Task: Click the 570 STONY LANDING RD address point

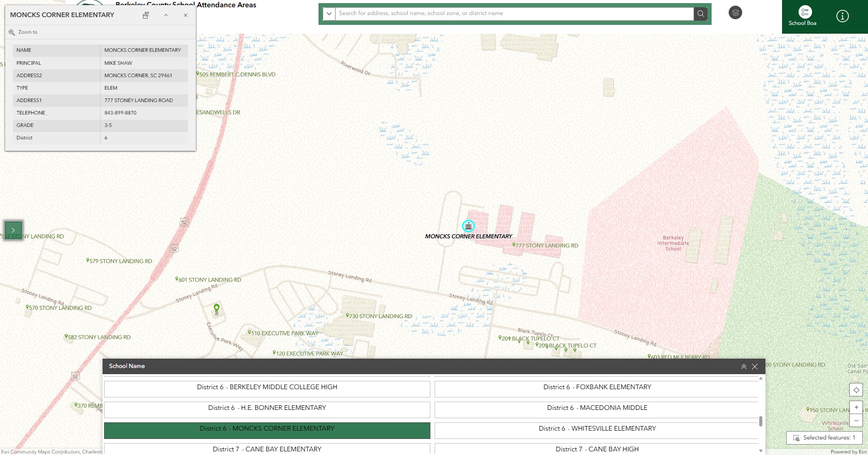Action: [x=27, y=307]
